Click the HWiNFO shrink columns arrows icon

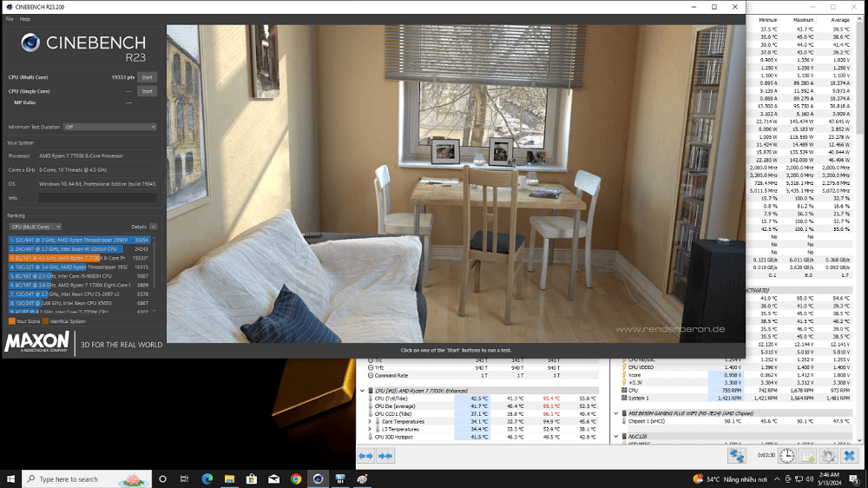coord(385,456)
